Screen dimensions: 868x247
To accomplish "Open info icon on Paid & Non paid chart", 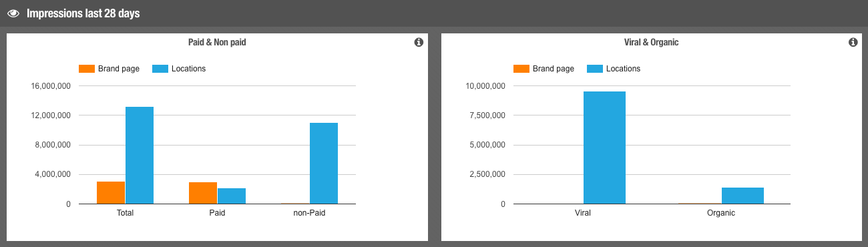I will coord(419,42).
